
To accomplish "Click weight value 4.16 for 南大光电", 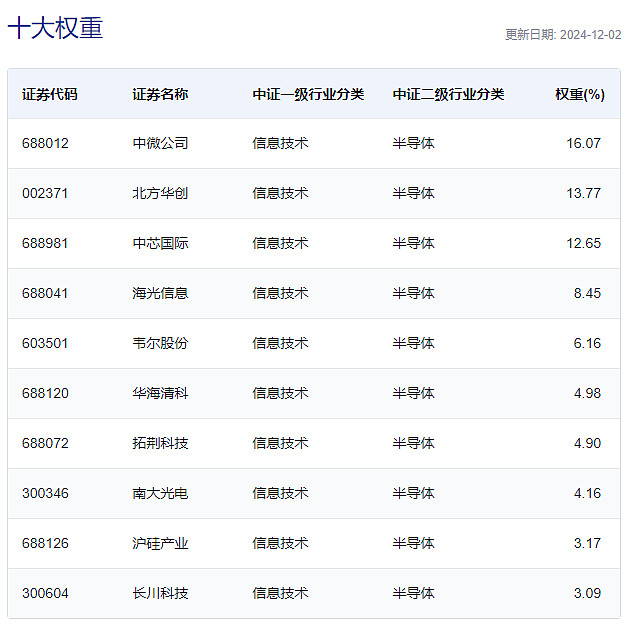I will pyautogui.click(x=587, y=493).
